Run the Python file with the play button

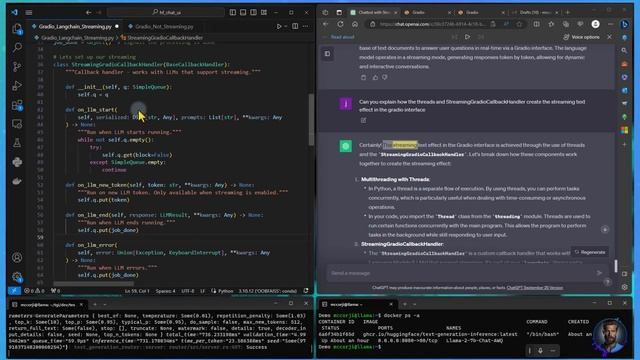tap(279, 27)
